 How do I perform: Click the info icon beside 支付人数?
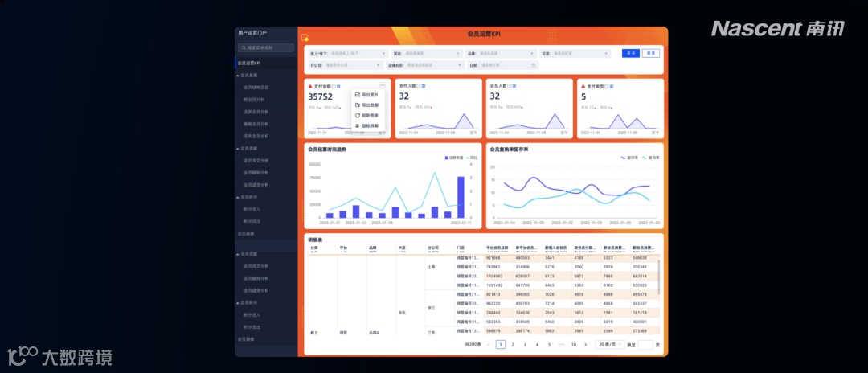click(419, 86)
